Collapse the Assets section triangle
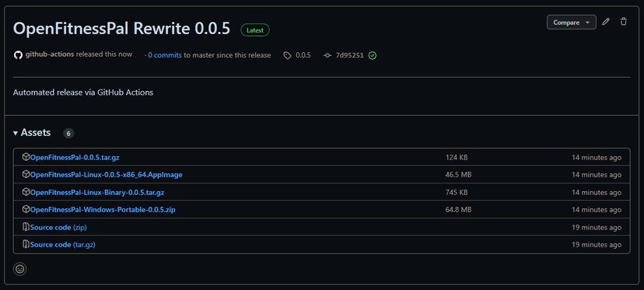 (16, 133)
